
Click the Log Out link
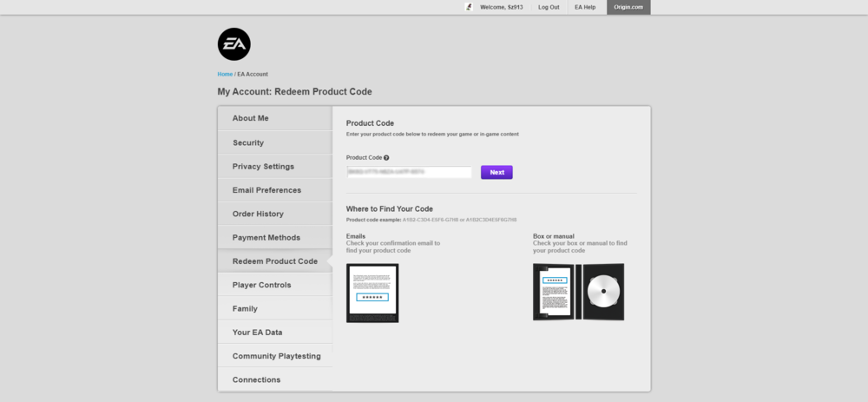pyautogui.click(x=549, y=7)
